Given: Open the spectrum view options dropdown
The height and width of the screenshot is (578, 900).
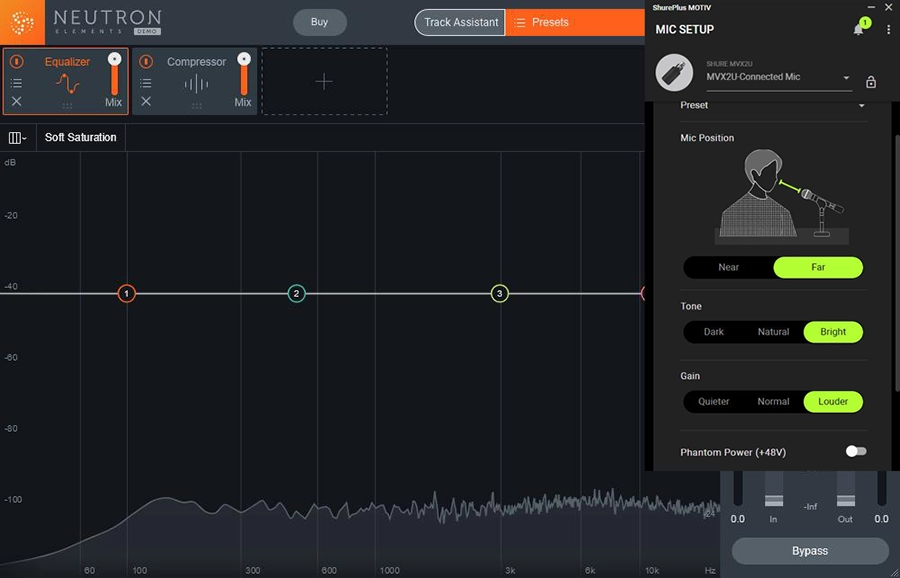Looking at the screenshot, I should (17, 138).
